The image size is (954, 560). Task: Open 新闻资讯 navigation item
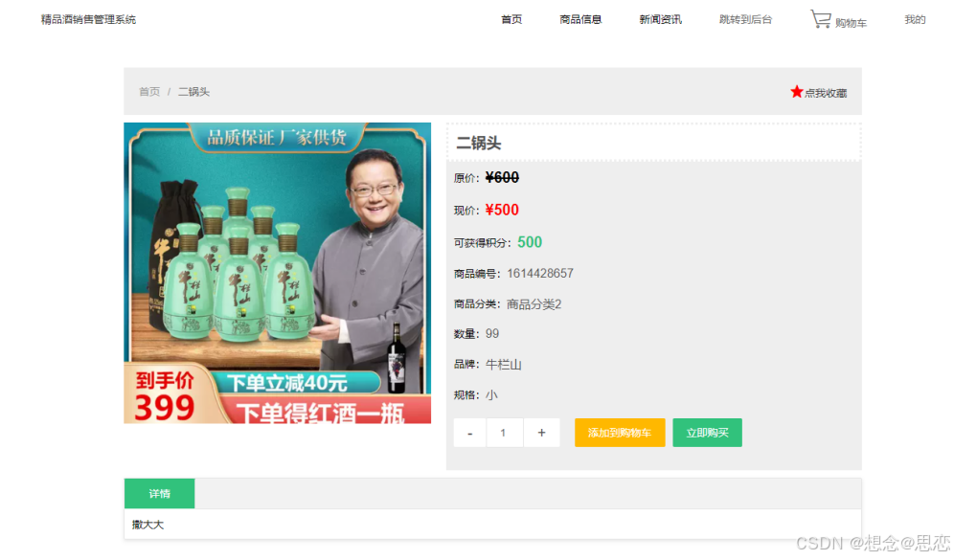(x=660, y=19)
